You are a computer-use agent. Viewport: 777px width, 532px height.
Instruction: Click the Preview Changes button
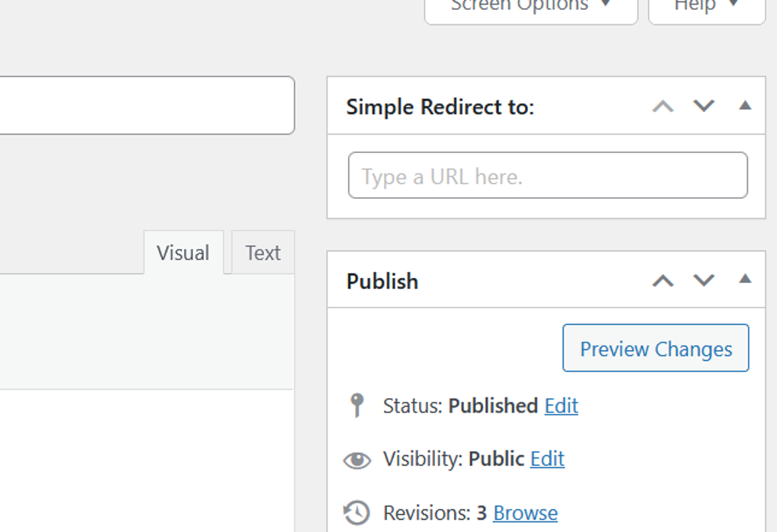pos(655,348)
